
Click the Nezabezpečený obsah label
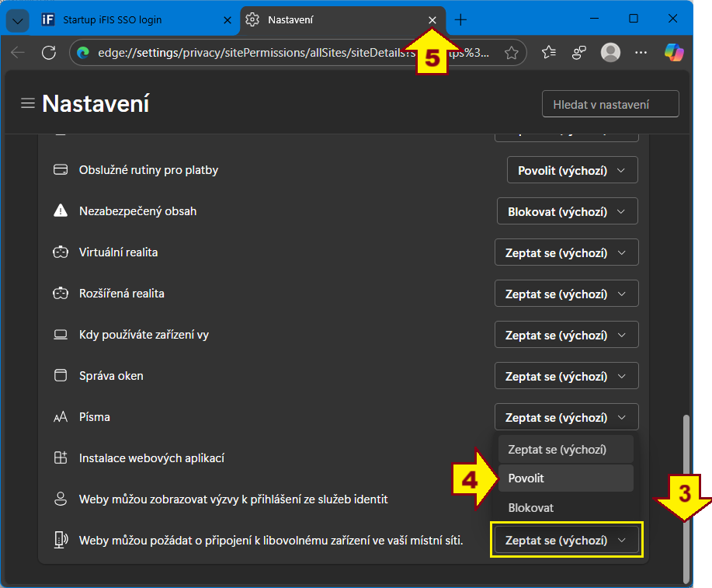click(137, 211)
